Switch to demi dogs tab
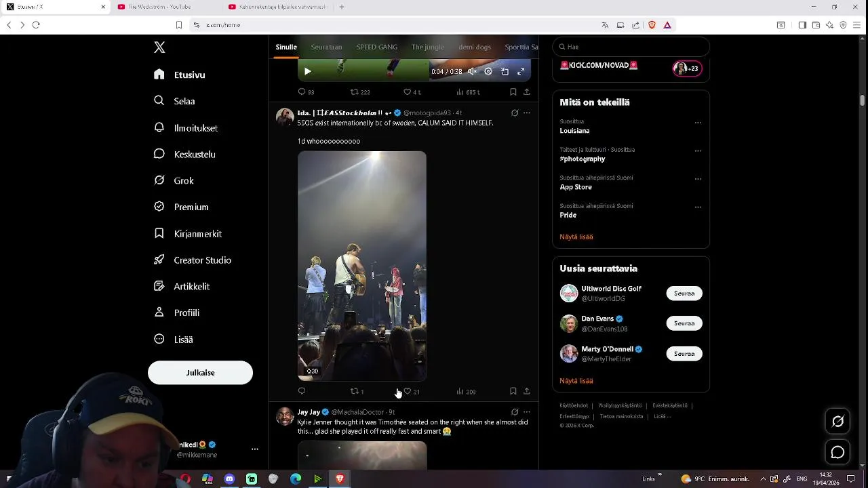868x488 pixels. 475,47
